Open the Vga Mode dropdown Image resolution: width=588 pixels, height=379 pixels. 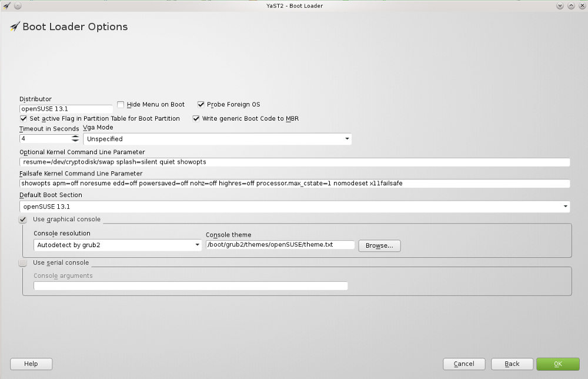click(x=217, y=139)
